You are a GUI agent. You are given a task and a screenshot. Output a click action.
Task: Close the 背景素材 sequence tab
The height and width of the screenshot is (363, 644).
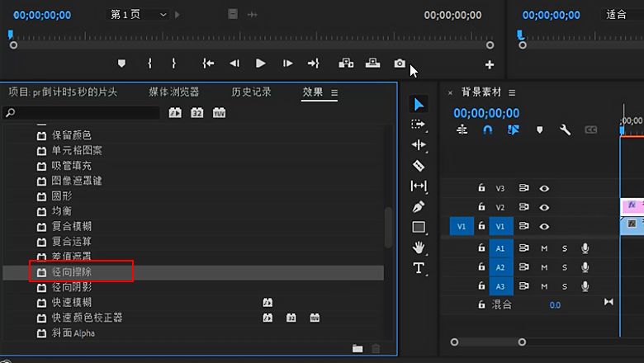[450, 92]
